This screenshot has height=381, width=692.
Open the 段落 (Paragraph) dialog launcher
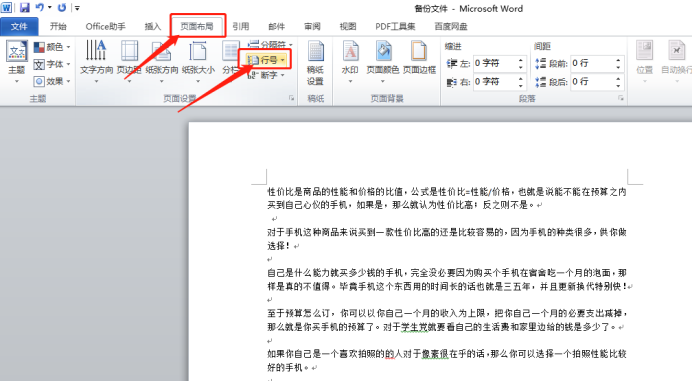[x=621, y=98]
